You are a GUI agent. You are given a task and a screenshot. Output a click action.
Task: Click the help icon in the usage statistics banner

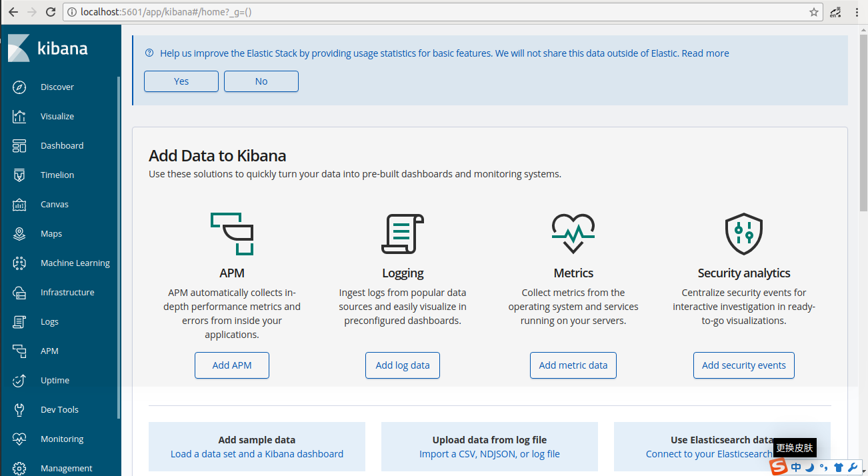pos(149,53)
